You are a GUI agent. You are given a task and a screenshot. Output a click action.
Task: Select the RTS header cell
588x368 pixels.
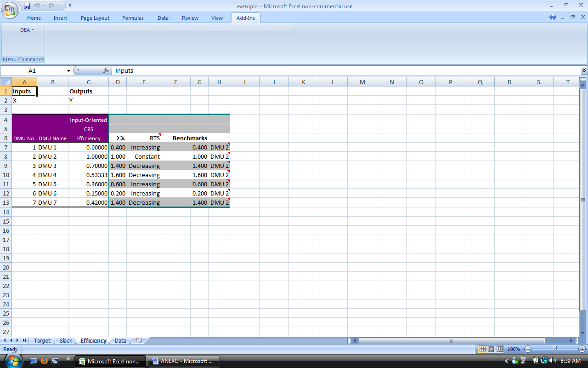click(144, 138)
